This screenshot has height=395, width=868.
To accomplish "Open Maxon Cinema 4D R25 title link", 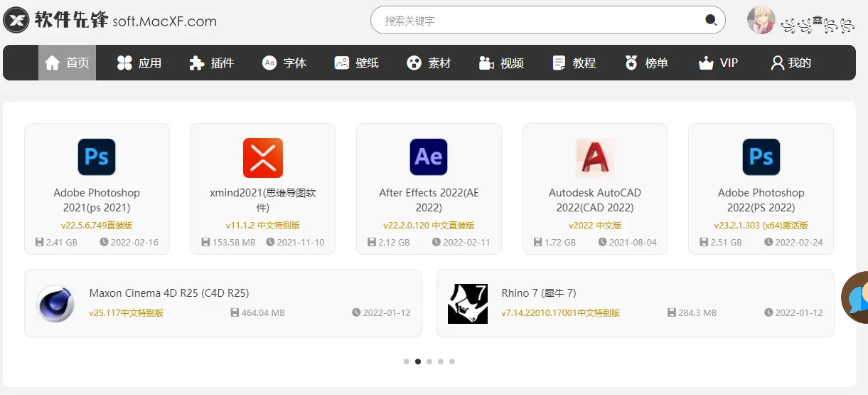I will click(169, 293).
